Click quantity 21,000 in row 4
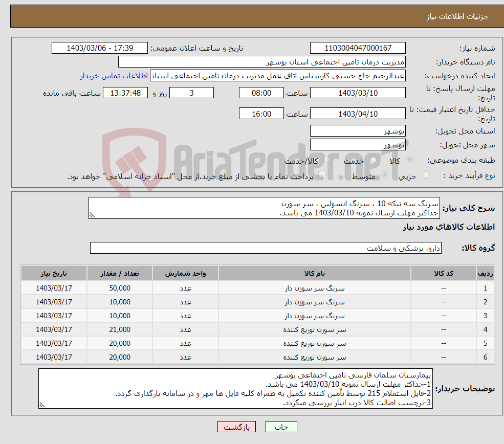 [x=120, y=329]
